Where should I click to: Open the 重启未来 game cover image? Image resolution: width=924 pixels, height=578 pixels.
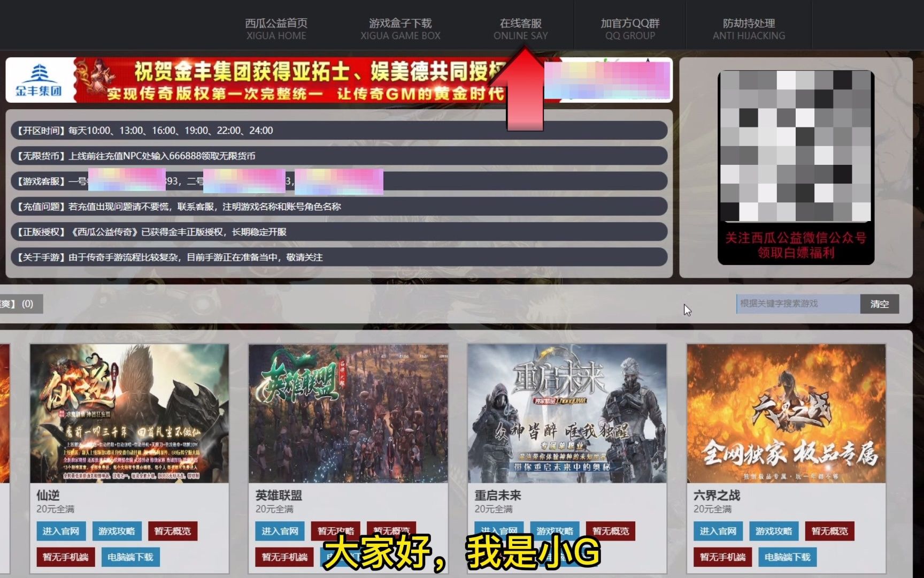pos(567,413)
